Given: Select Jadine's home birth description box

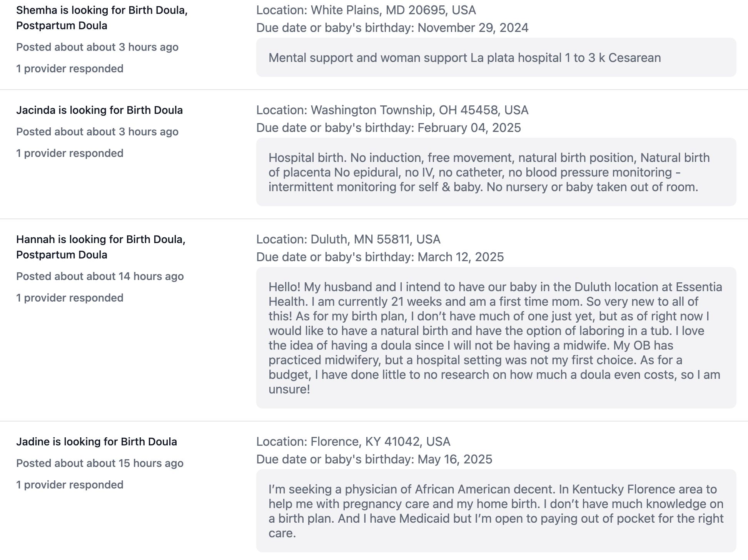Looking at the screenshot, I should pyautogui.click(x=496, y=511).
